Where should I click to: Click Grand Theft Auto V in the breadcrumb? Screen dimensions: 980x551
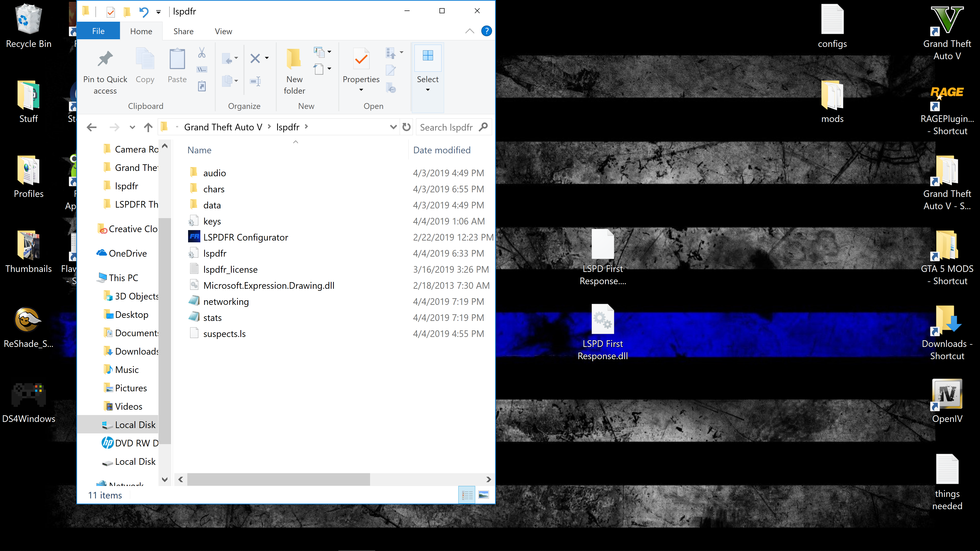(x=223, y=127)
